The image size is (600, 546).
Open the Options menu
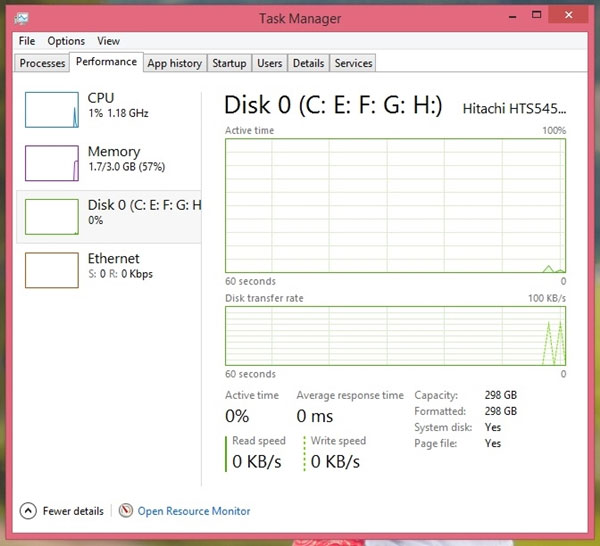[x=66, y=41]
